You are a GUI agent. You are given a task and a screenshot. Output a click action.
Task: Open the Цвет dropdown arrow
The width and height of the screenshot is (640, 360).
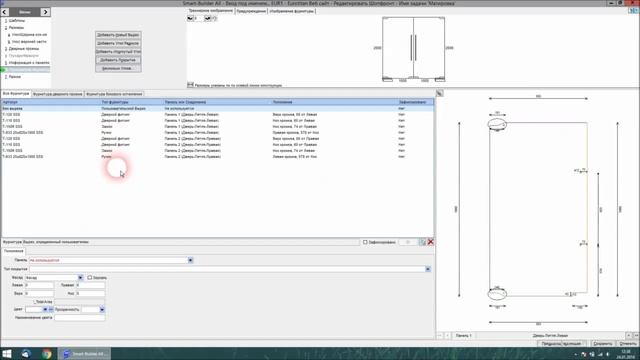point(45,309)
